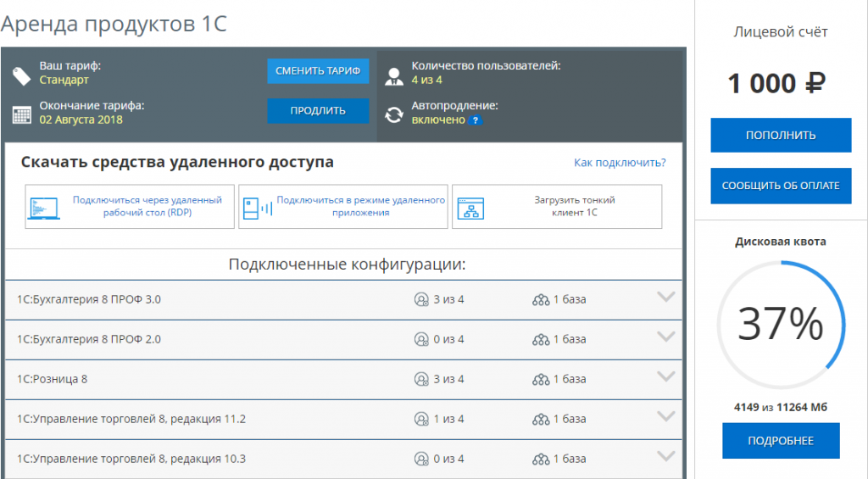Click the ПОДРОБНЕЕ disk quota button
868x479 pixels.
781,441
